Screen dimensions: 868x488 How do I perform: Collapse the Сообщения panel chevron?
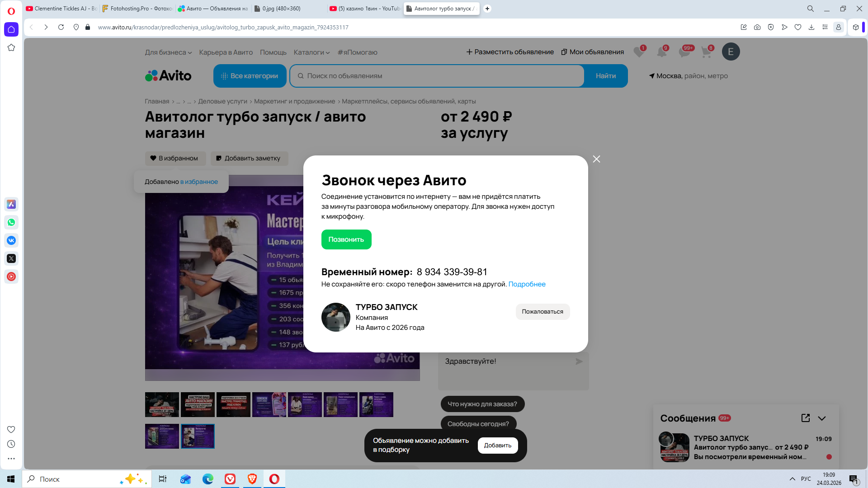point(822,418)
